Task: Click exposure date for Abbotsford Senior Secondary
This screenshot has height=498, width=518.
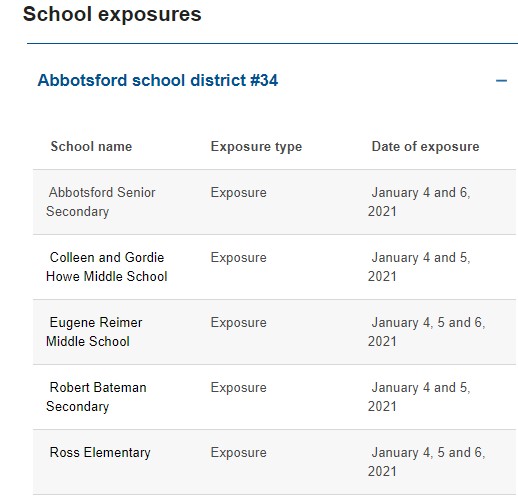Action: pyautogui.click(x=419, y=202)
